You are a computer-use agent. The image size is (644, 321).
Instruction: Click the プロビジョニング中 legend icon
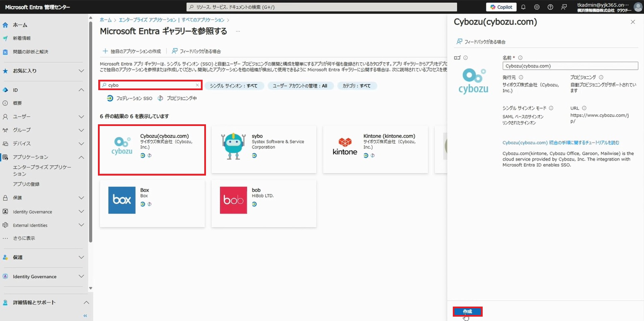160,98
